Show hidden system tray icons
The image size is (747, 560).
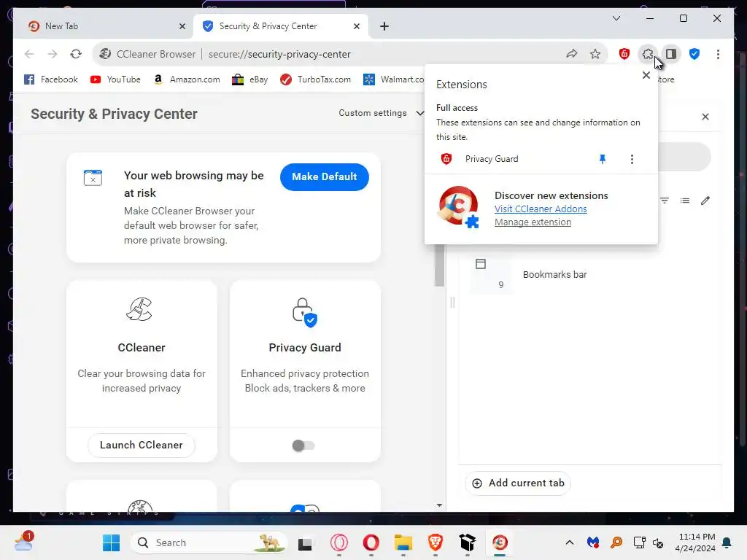tap(569, 542)
